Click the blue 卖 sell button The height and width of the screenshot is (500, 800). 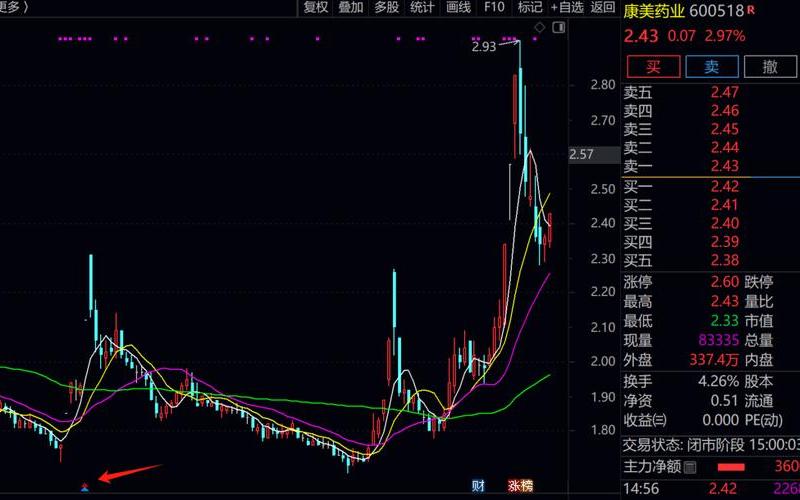coord(712,66)
